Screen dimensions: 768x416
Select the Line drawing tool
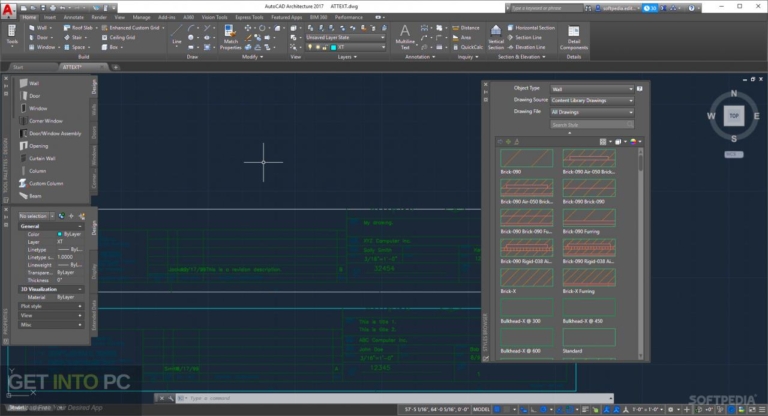click(x=176, y=35)
